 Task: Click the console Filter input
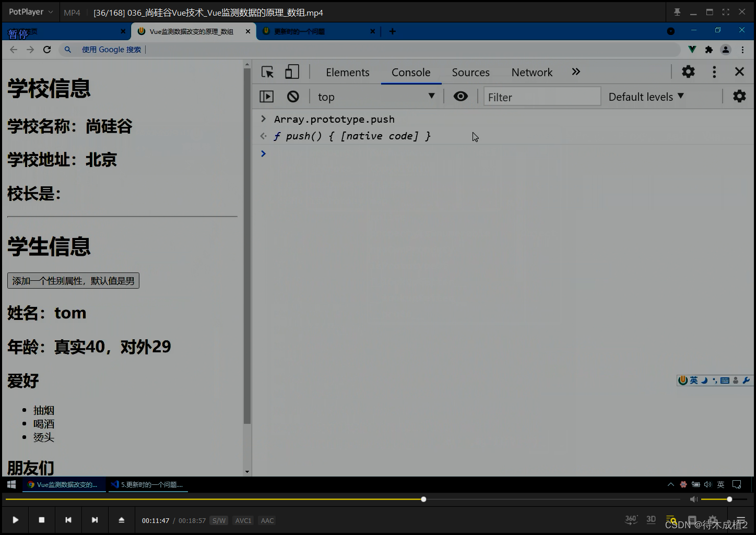tap(542, 97)
